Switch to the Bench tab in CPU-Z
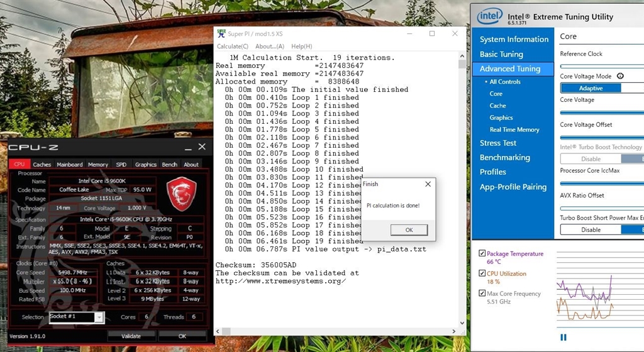The height and width of the screenshot is (352, 644). coord(170,164)
